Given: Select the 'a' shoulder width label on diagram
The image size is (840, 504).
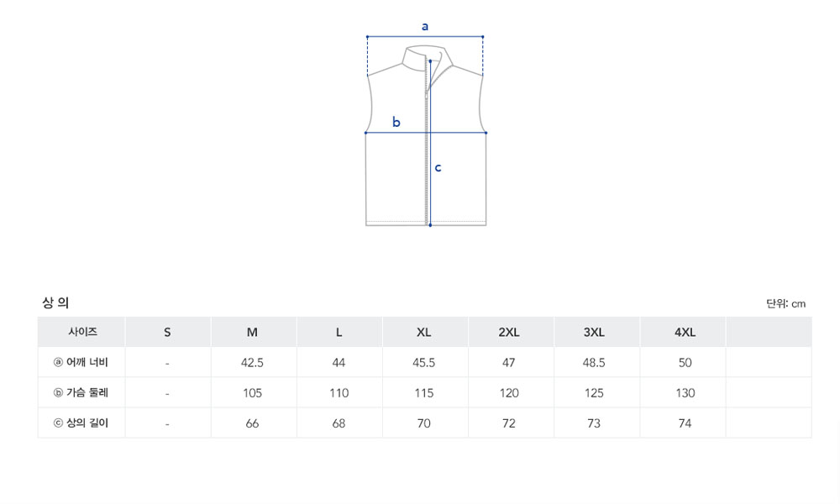Looking at the screenshot, I should coord(425,26).
